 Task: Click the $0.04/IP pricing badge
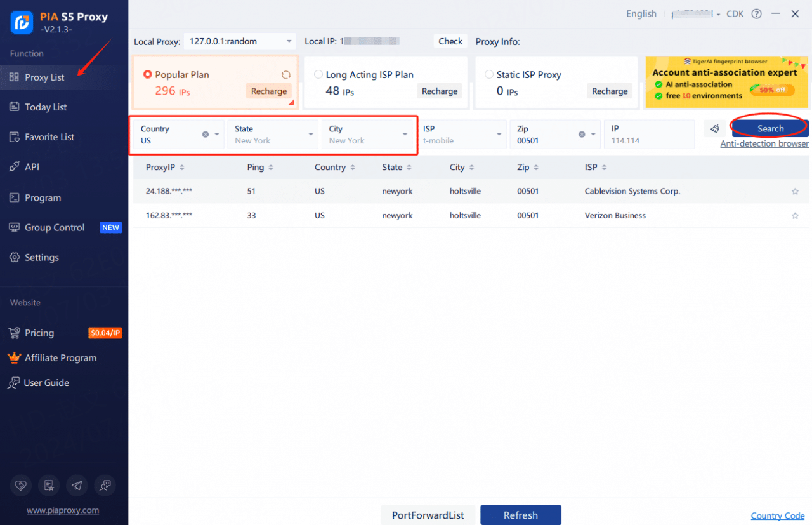105,333
